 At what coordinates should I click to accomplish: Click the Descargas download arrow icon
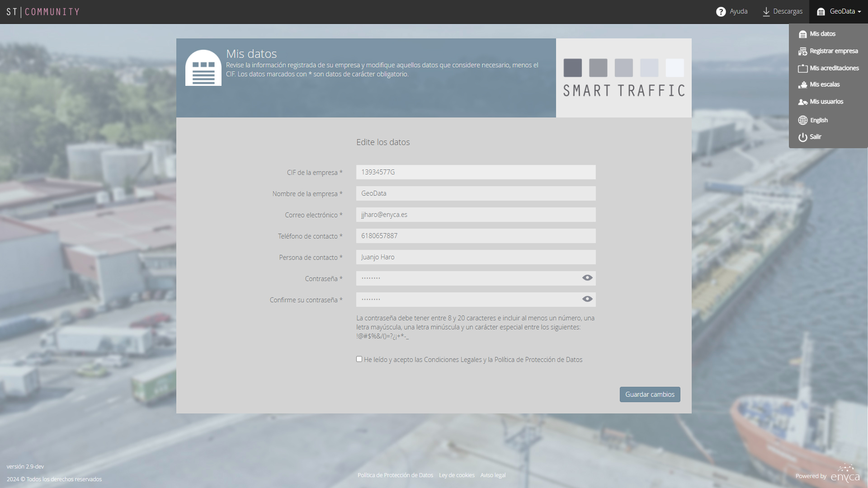point(766,12)
